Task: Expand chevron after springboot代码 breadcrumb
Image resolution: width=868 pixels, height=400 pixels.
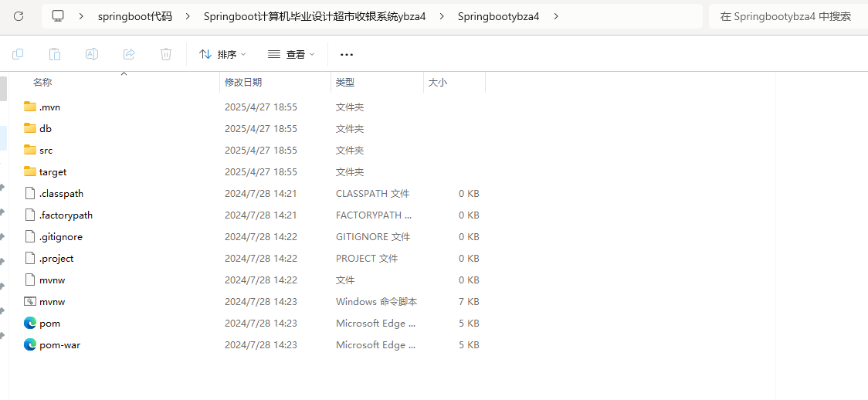Action: click(188, 16)
